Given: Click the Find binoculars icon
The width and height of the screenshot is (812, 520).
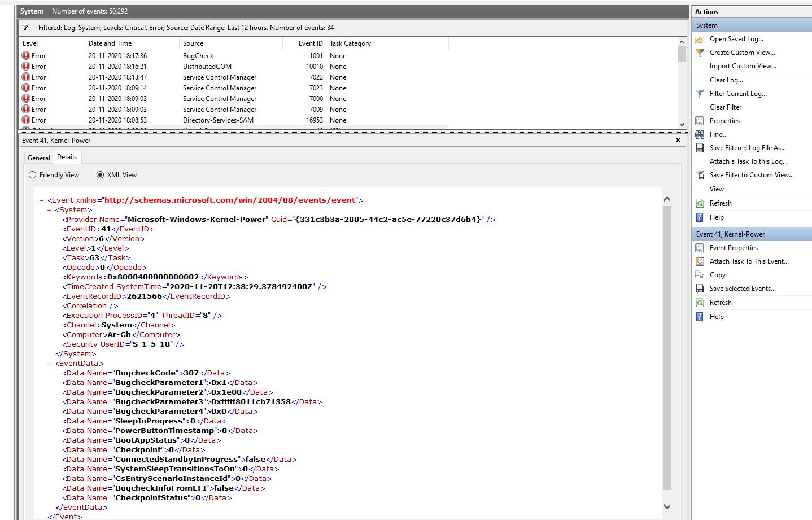Looking at the screenshot, I should click(x=700, y=134).
